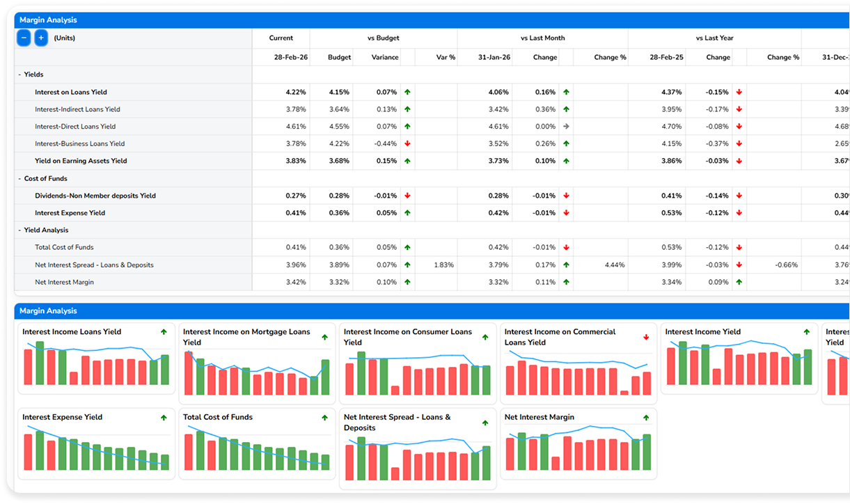Screen dimensions: 850x504
Task: Click the 4.44% Change % value
Action: click(614, 265)
